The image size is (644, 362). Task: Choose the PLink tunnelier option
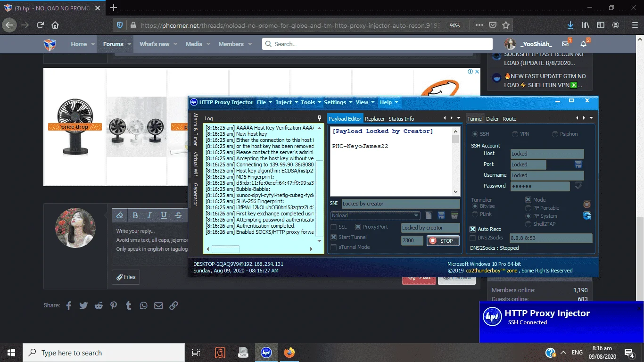pyautogui.click(x=475, y=214)
